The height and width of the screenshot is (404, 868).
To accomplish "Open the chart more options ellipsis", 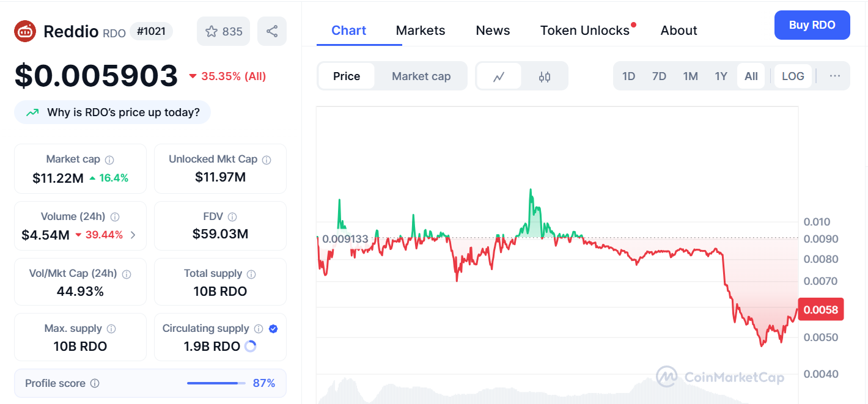I will (x=835, y=76).
